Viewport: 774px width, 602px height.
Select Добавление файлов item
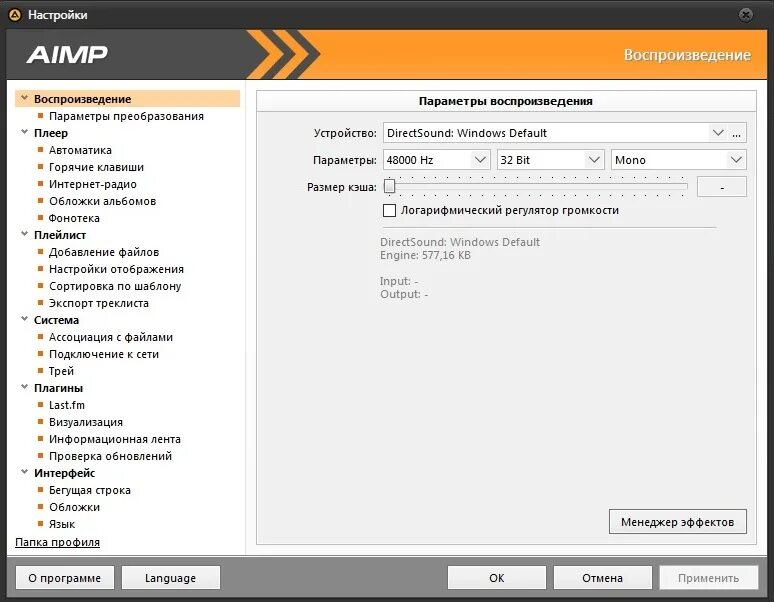tap(104, 252)
